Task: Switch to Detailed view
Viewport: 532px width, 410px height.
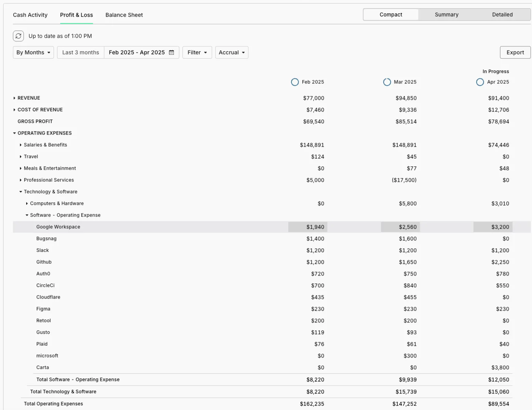Action: 502,14
